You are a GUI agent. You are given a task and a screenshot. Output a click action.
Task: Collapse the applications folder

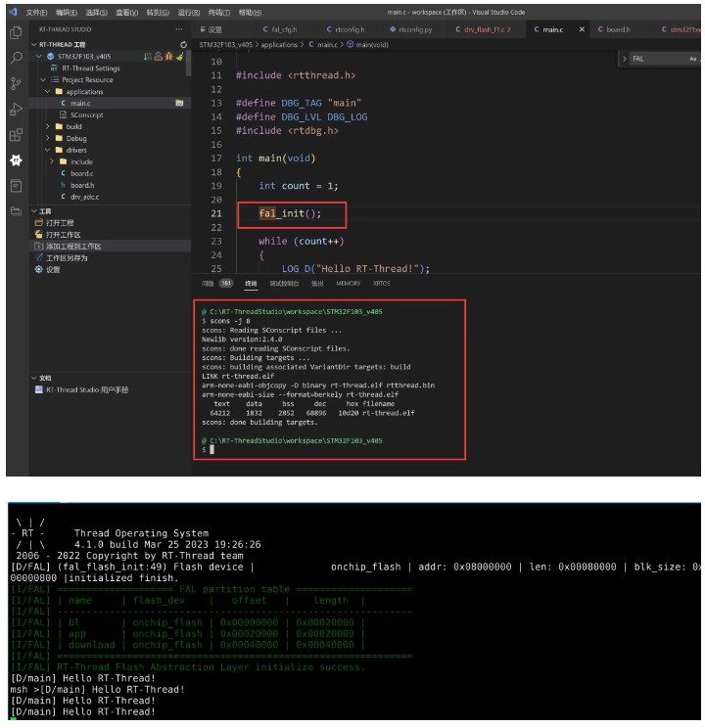(x=47, y=91)
